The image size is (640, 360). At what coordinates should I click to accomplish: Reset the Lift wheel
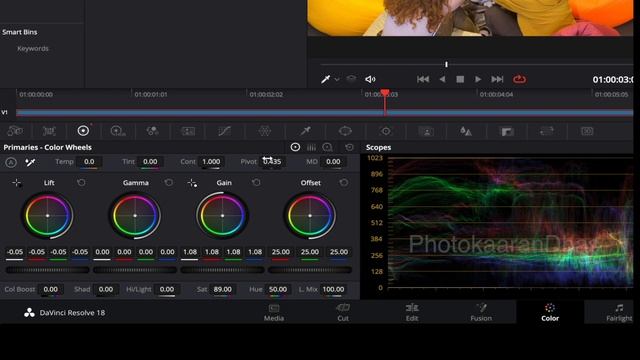coord(81,182)
